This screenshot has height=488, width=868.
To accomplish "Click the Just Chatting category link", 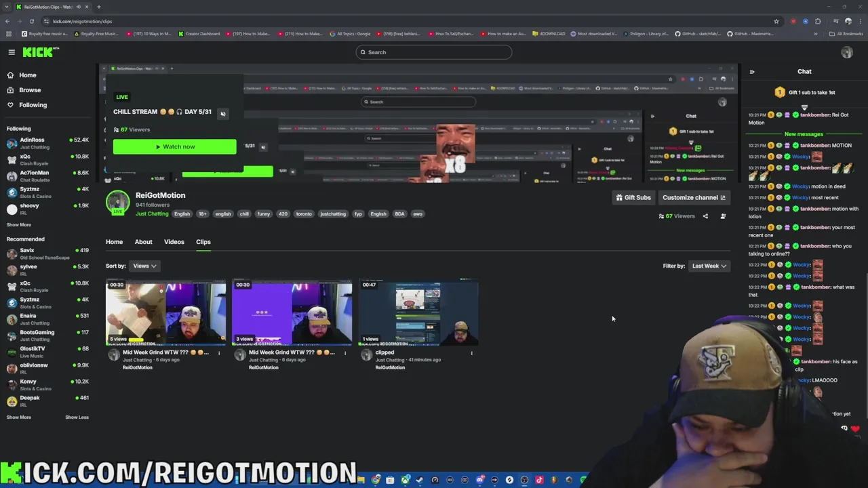I will point(152,214).
